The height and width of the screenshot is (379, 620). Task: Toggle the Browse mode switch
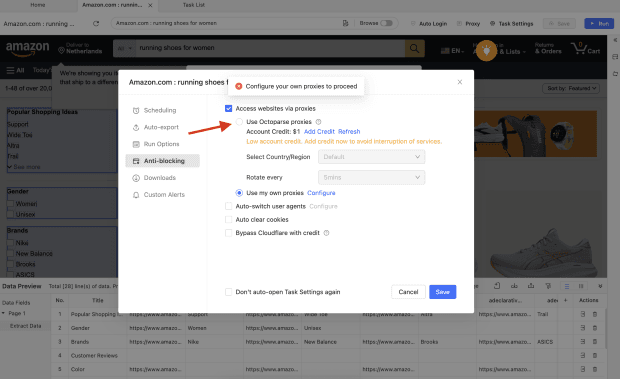(x=386, y=23)
